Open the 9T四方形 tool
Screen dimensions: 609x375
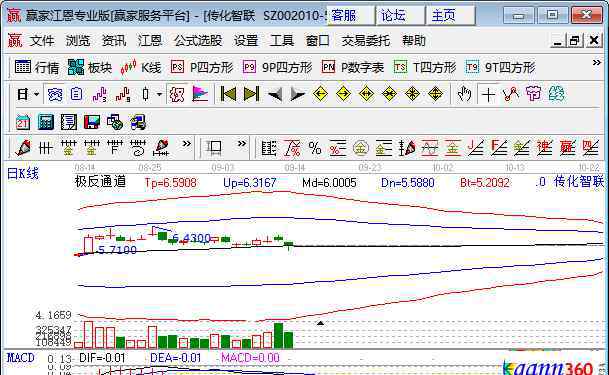click(x=501, y=68)
